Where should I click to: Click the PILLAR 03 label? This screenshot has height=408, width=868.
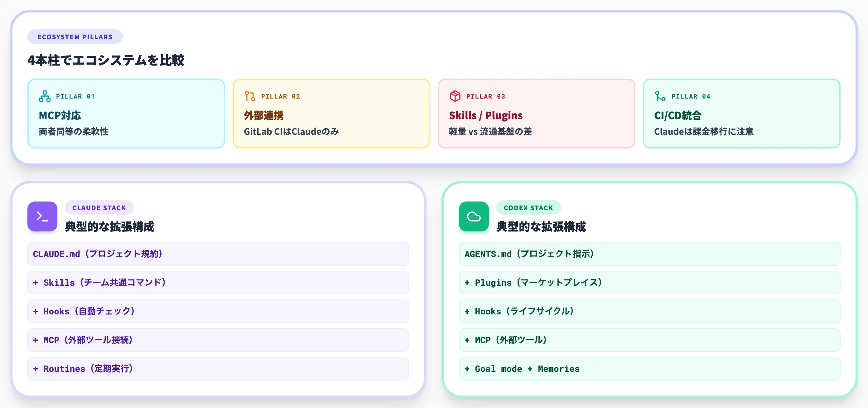pyautogui.click(x=485, y=96)
